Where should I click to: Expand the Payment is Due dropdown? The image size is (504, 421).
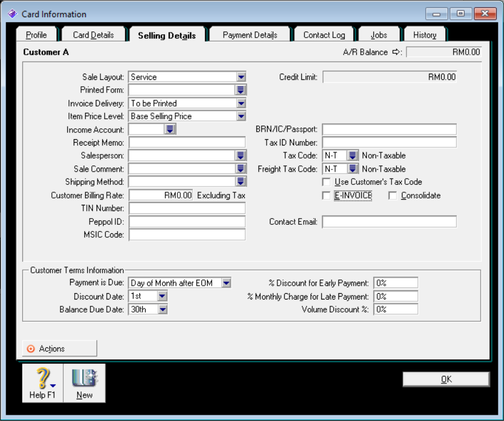click(x=226, y=283)
